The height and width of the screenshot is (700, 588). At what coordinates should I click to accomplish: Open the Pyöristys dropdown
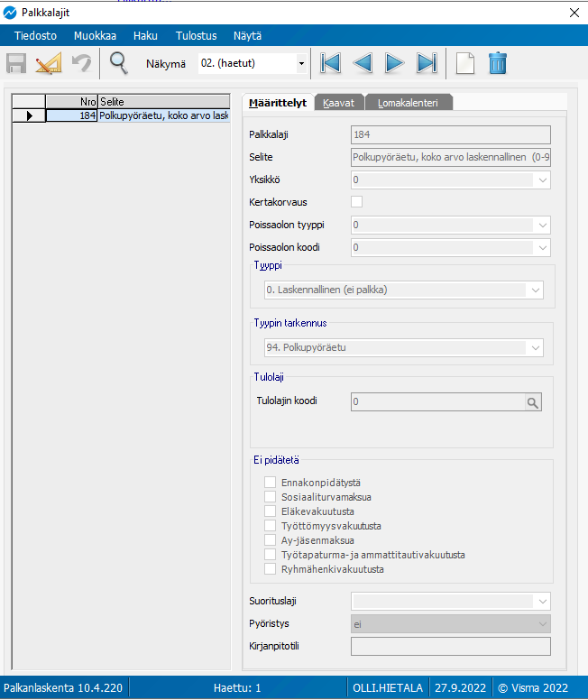tap(543, 624)
